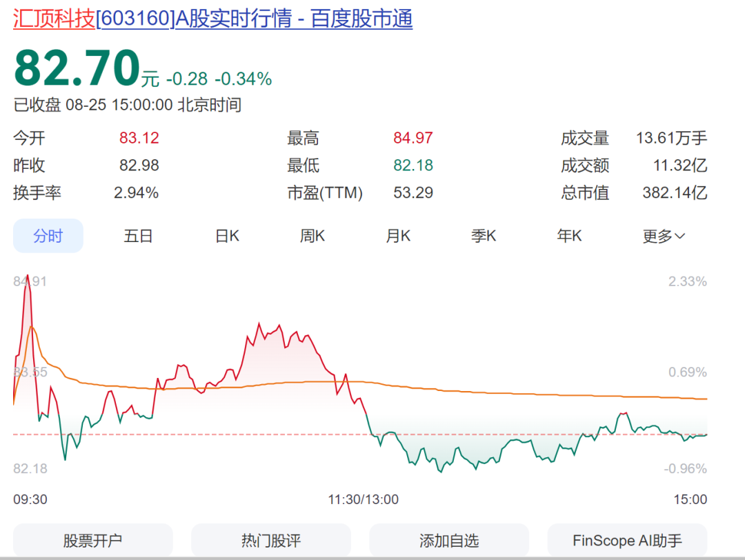The image size is (745, 560).
Task: Click the 市盈(TTM) value 53.29
Action: click(413, 193)
